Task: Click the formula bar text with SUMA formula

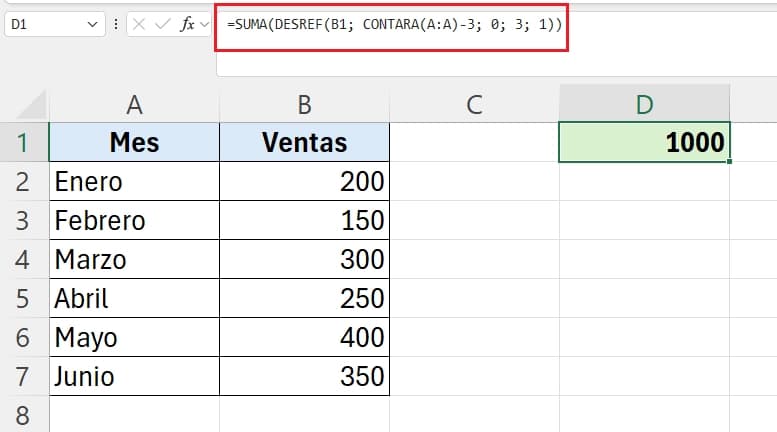Action: [x=394, y=24]
